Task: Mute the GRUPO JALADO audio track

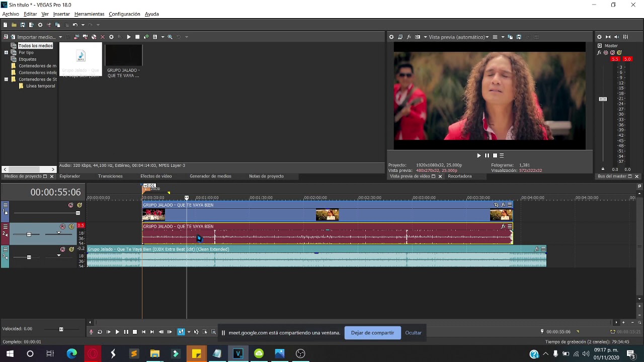Action: pos(63,226)
